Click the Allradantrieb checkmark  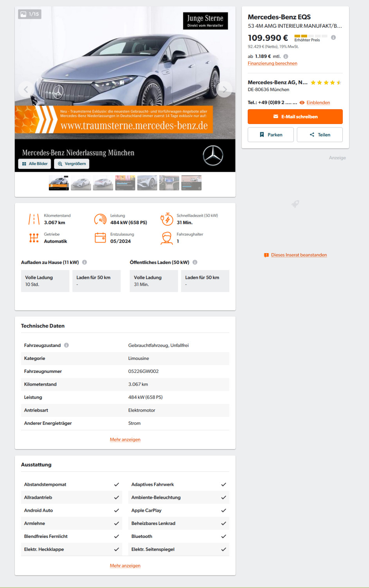tap(116, 498)
